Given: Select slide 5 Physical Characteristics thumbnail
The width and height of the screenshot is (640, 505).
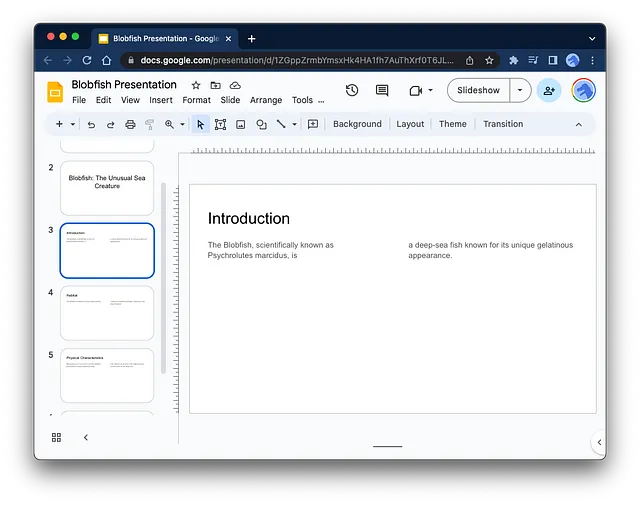Looking at the screenshot, I should click(x=107, y=376).
